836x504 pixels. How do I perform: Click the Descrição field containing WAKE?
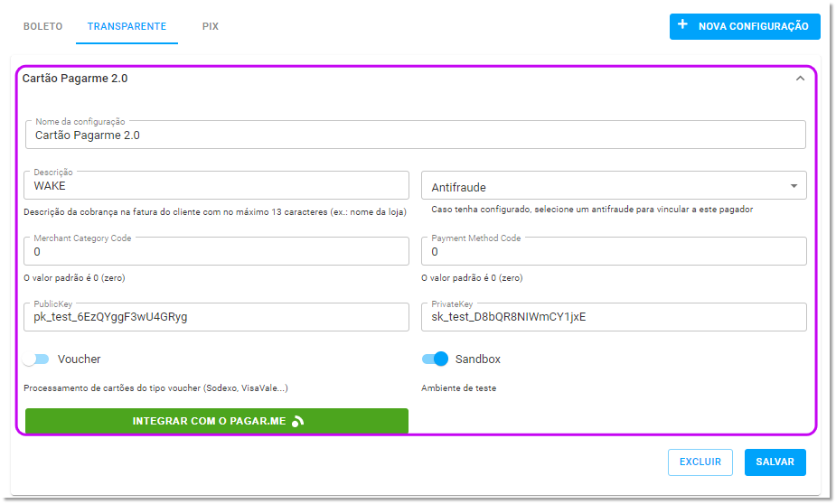tap(217, 185)
